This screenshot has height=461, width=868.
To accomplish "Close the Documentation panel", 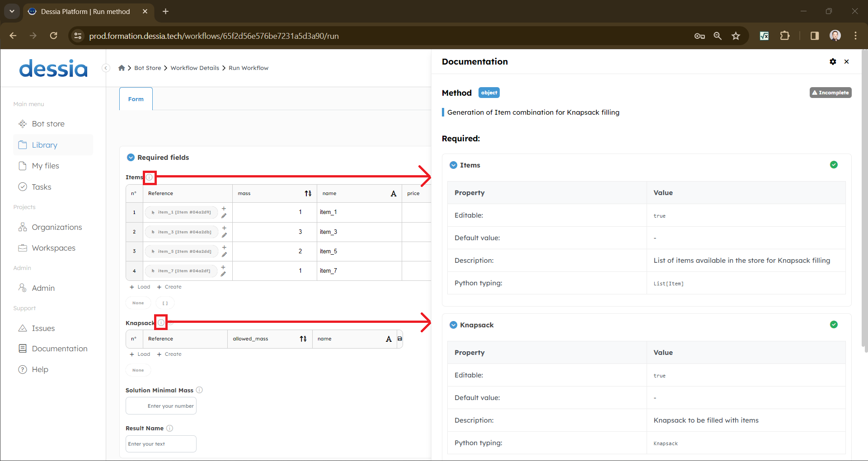I will pos(846,61).
